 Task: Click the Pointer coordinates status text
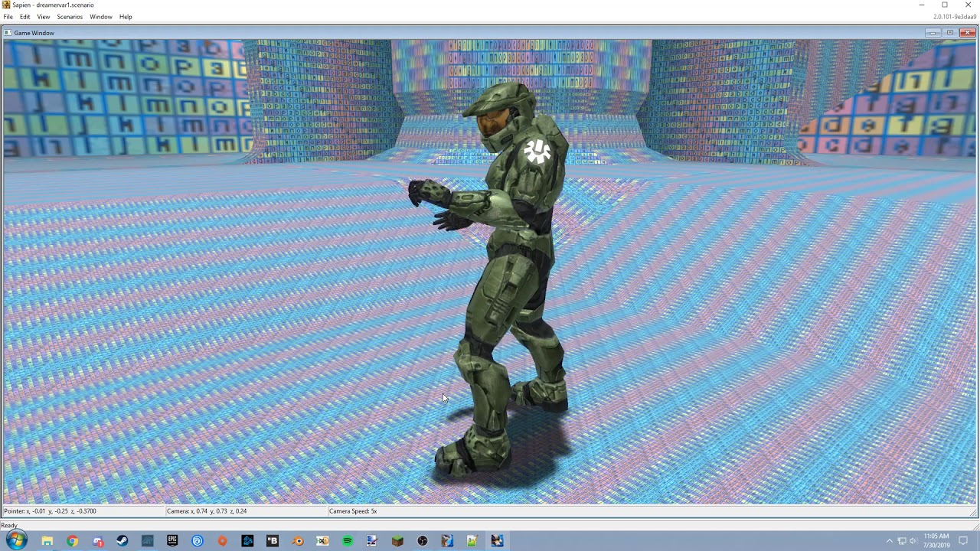50,511
